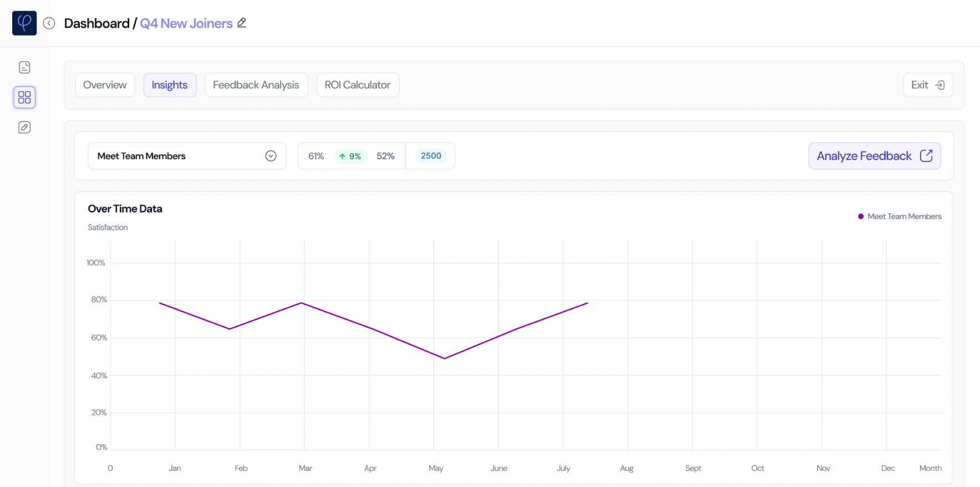Click the Mar peak on the chart line
980x487 pixels.
point(301,303)
